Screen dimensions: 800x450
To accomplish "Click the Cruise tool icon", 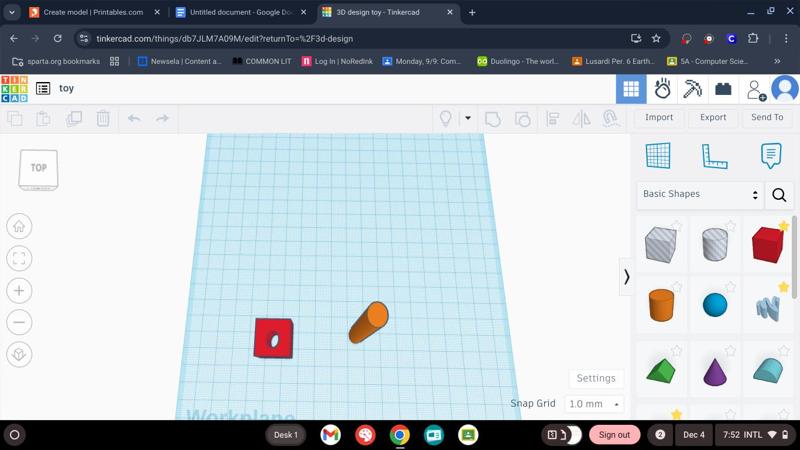I will coord(610,118).
